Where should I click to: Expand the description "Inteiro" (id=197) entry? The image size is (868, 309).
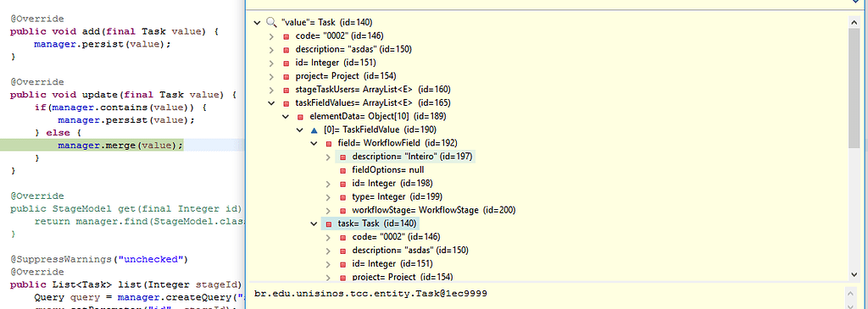[x=328, y=157]
